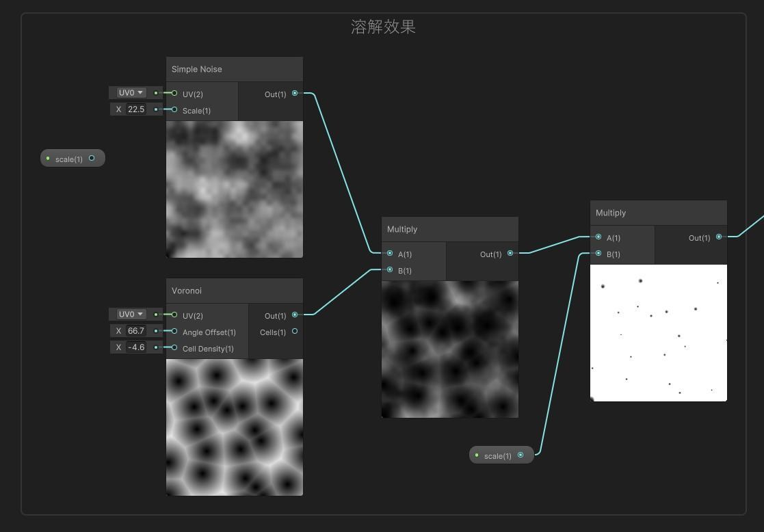Click the Out(1) port on Simple Noise
The height and width of the screenshot is (532, 764).
click(294, 94)
